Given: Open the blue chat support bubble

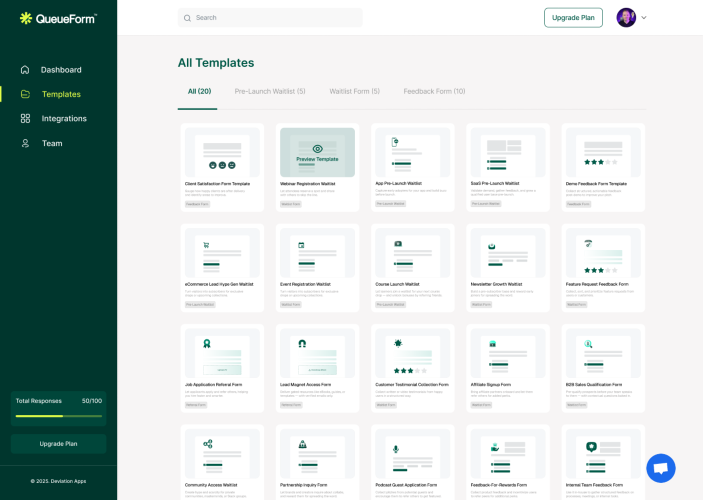Looking at the screenshot, I should [x=660, y=468].
